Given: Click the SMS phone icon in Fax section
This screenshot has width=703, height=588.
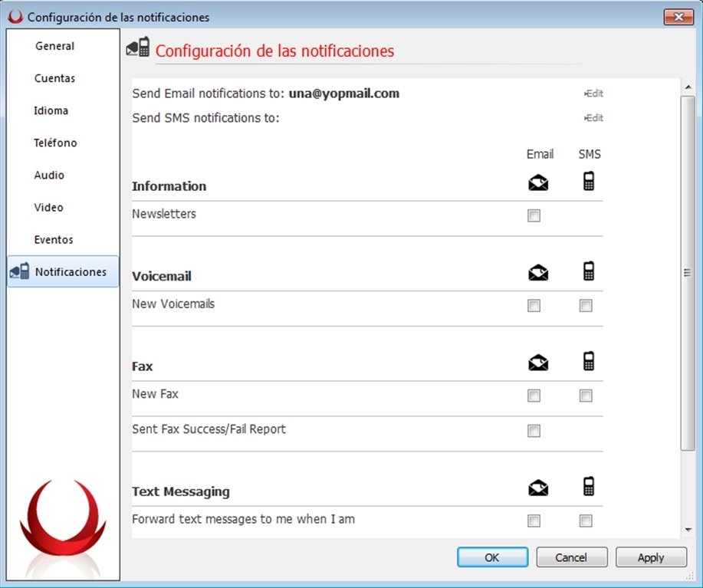Looking at the screenshot, I should (x=589, y=361).
